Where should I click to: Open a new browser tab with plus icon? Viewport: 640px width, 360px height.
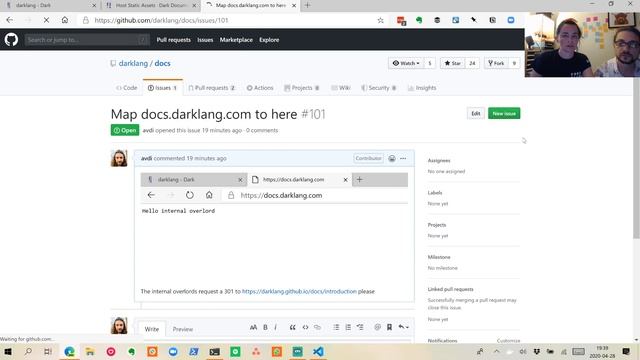point(307,5)
